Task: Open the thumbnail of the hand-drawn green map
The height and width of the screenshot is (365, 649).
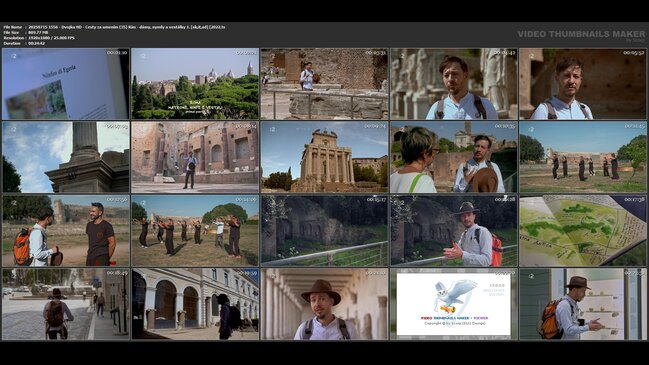Action: (x=583, y=231)
